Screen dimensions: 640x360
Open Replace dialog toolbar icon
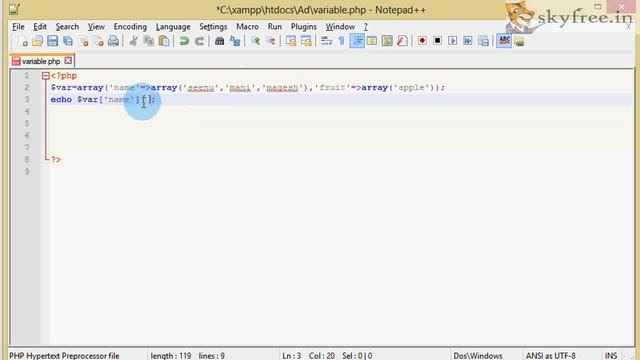235,41
